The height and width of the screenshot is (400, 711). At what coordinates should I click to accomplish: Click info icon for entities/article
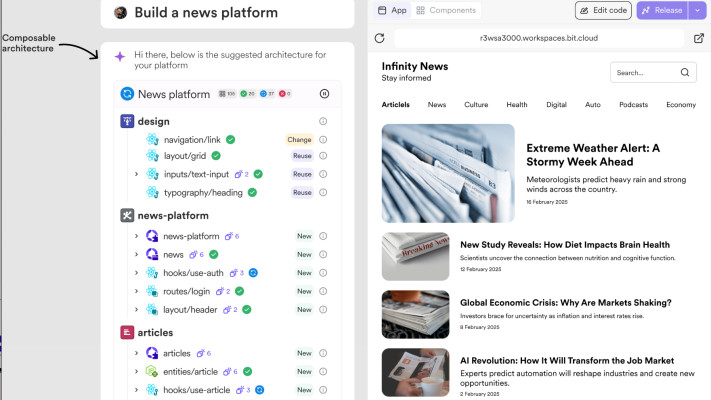point(323,371)
